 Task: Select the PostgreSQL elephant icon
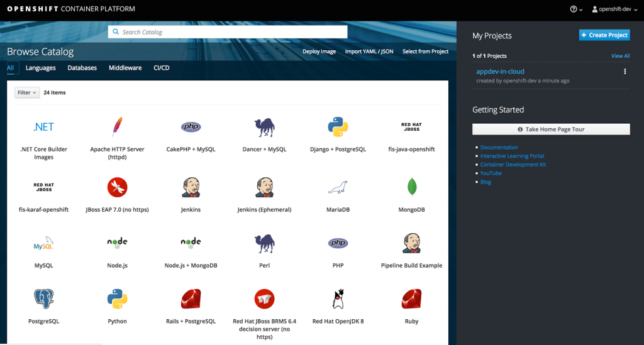pyautogui.click(x=43, y=298)
